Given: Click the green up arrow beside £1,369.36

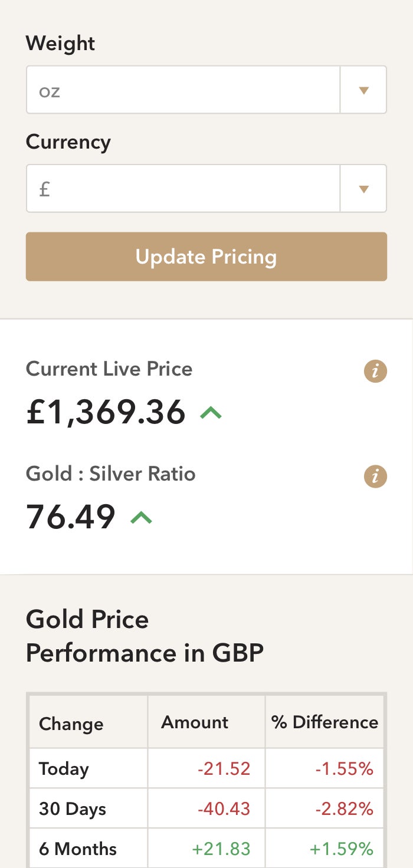Looking at the screenshot, I should [x=211, y=412].
